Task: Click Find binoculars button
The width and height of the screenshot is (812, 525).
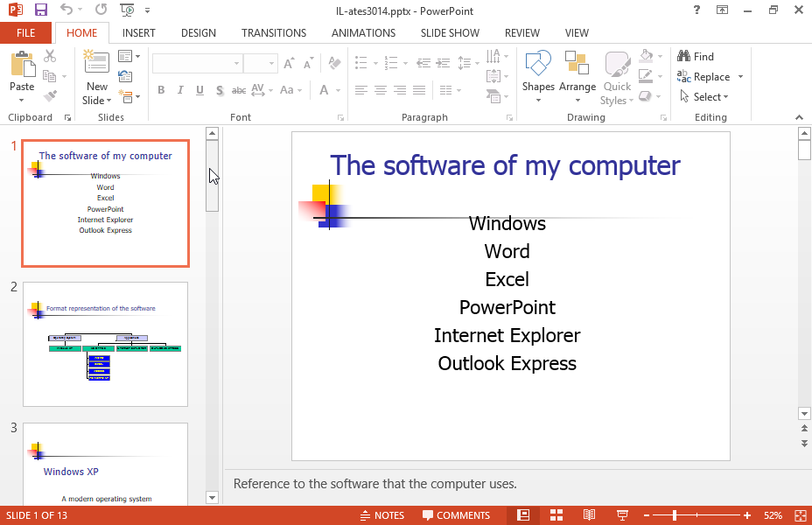Action: click(x=696, y=56)
